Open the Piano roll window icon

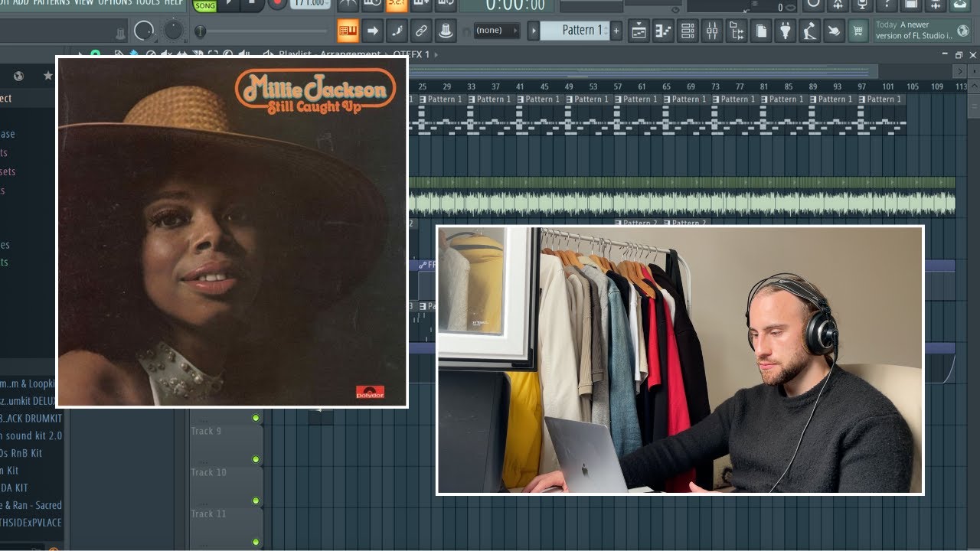click(x=663, y=31)
